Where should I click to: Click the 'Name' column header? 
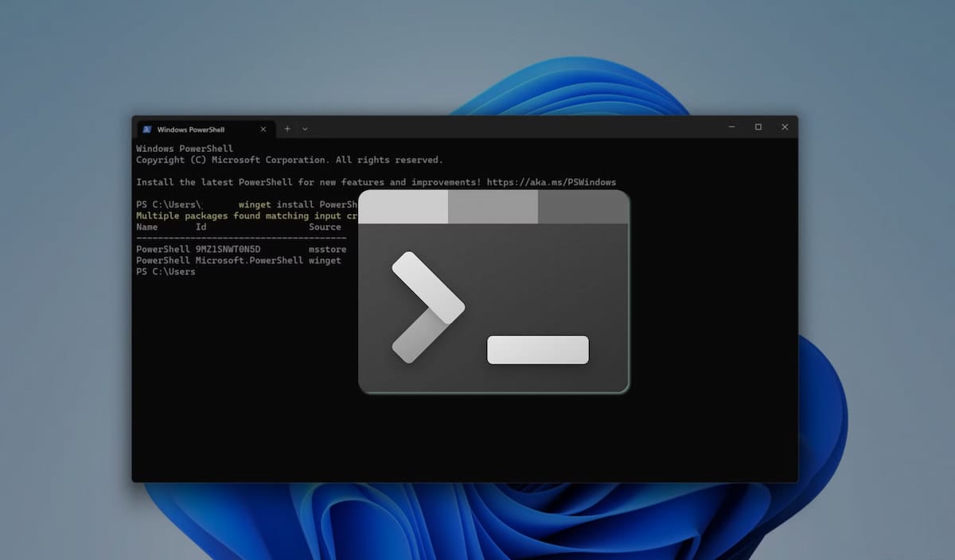tap(147, 227)
